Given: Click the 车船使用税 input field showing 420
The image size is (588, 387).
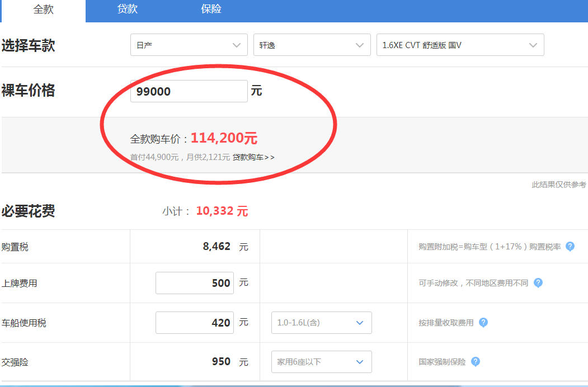Looking at the screenshot, I should (195, 323).
